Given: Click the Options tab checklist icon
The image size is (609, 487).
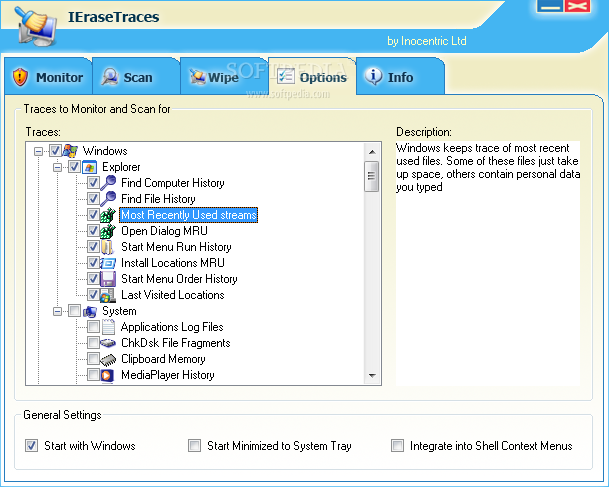Looking at the screenshot, I should [x=286, y=76].
